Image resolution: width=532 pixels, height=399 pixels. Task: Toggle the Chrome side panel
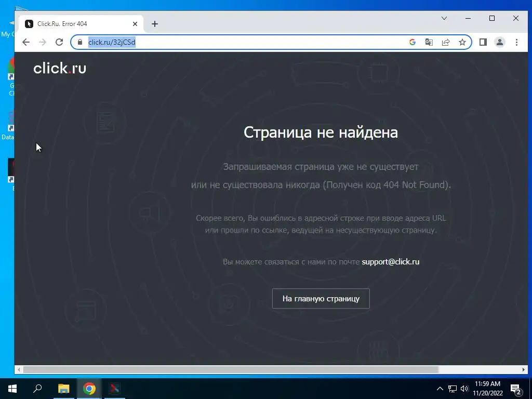483,42
